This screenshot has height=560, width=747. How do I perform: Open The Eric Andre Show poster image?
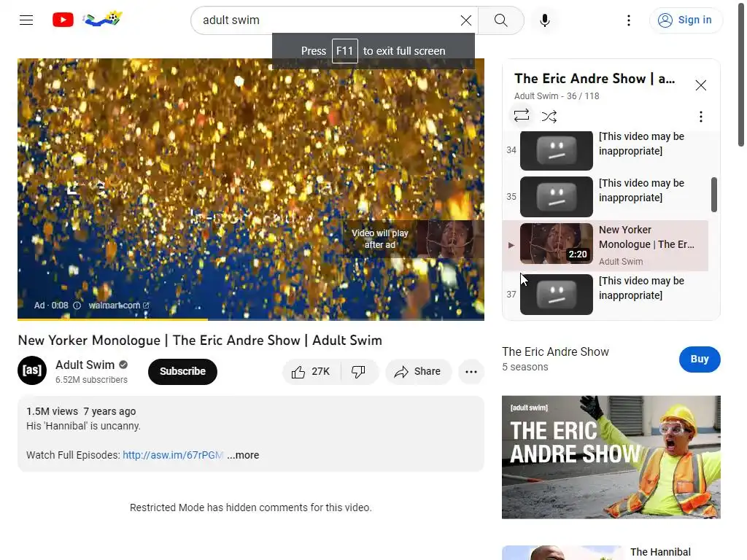(611, 457)
